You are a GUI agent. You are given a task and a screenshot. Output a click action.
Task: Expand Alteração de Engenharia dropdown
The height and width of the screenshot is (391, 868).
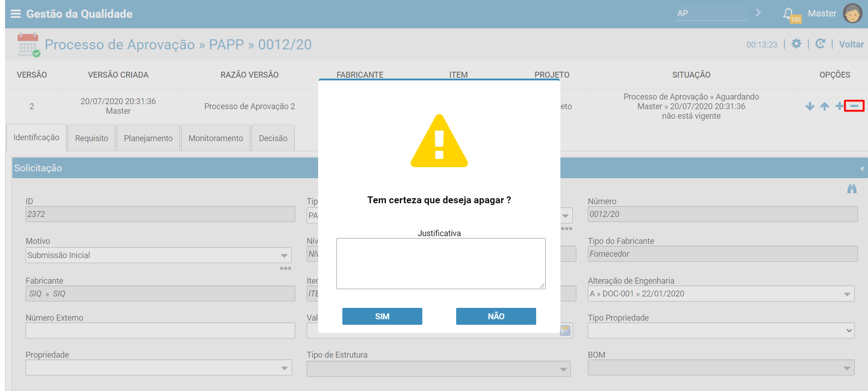(721, 294)
